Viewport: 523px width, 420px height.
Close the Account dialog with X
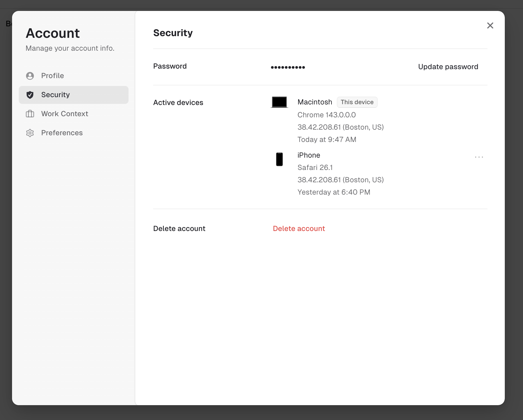(490, 25)
